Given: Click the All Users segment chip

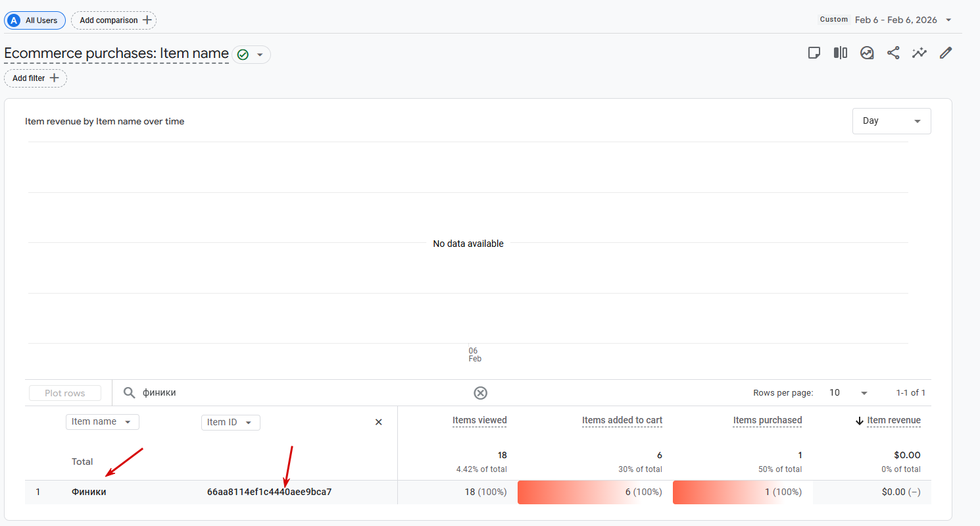Looking at the screenshot, I should point(35,20).
